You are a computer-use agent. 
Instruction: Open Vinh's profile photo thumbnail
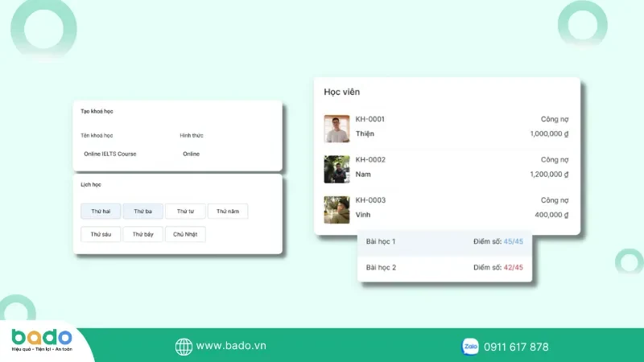(x=336, y=210)
